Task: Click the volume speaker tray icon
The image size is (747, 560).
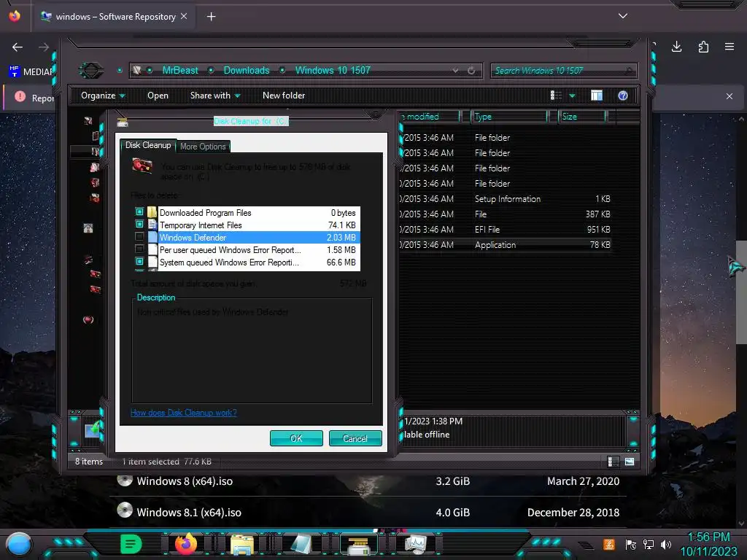Action: [666, 544]
